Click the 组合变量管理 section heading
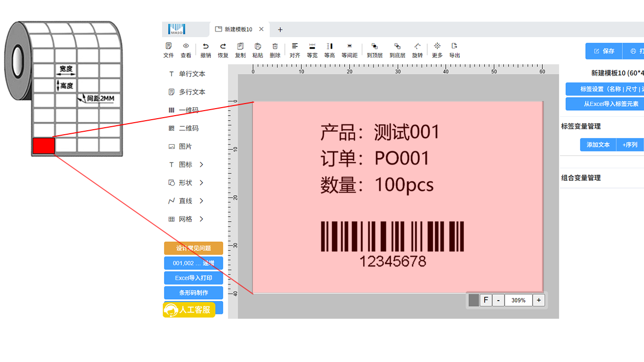 click(x=581, y=177)
